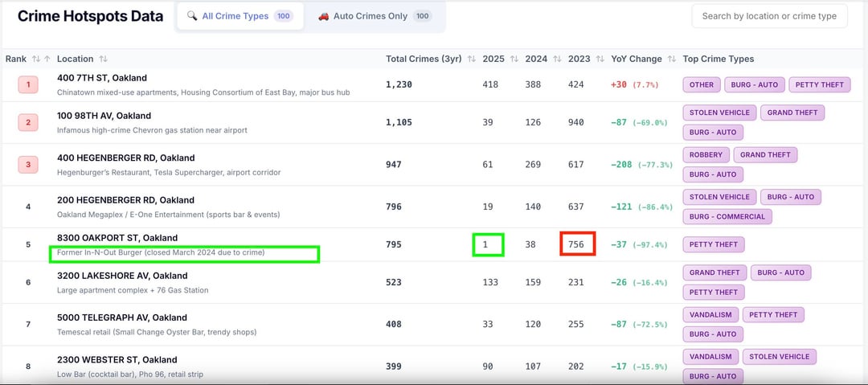Click the sort icon beside Location header
This screenshot has width=868, height=385.
(103, 59)
